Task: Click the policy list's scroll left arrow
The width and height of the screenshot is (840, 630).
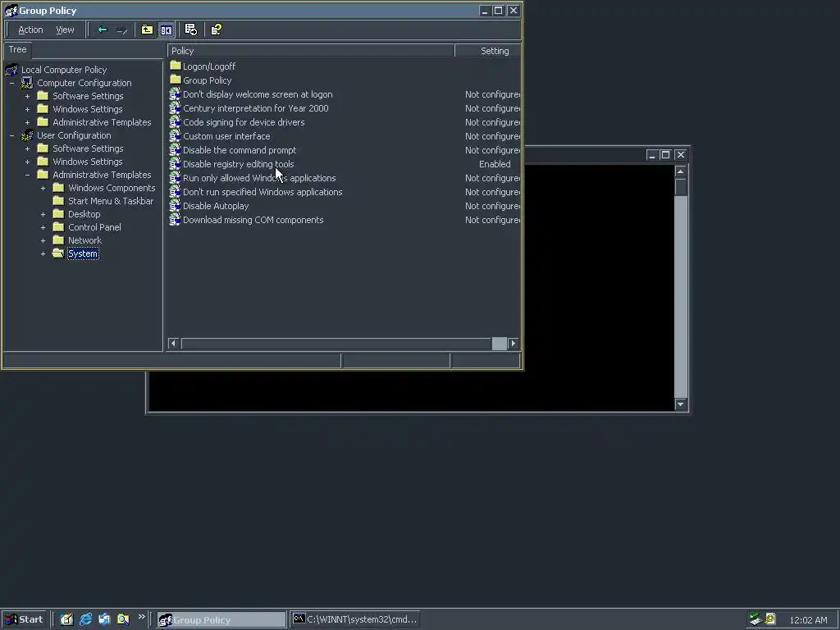Action: coord(173,344)
